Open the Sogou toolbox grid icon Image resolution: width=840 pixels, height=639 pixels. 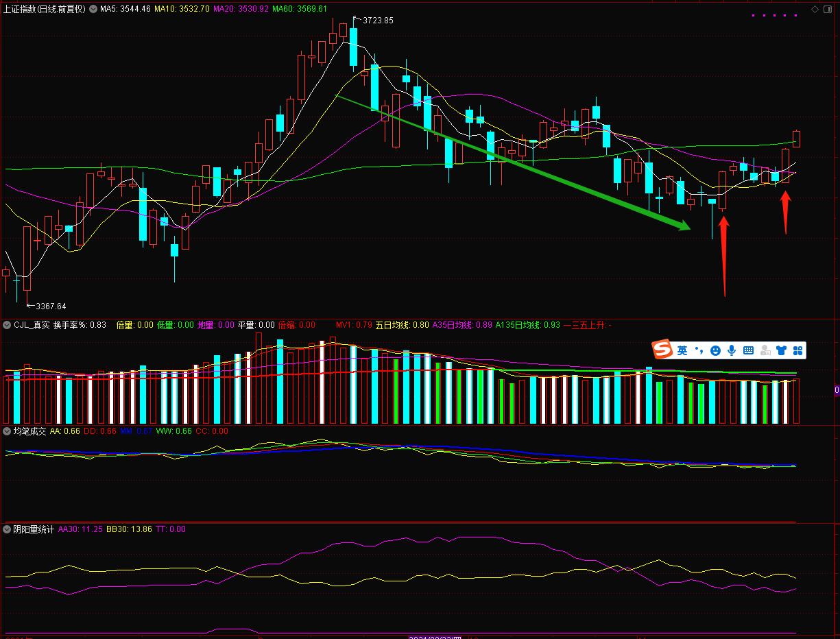(797, 350)
